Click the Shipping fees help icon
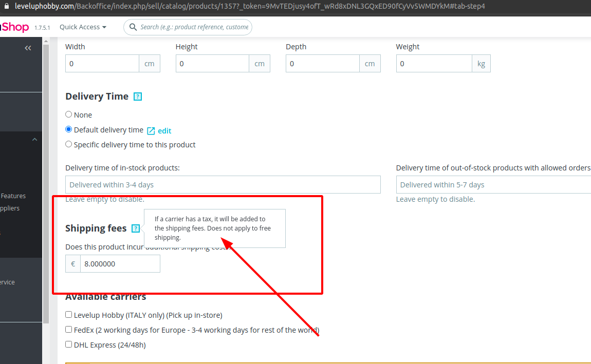 click(x=136, y=228)
